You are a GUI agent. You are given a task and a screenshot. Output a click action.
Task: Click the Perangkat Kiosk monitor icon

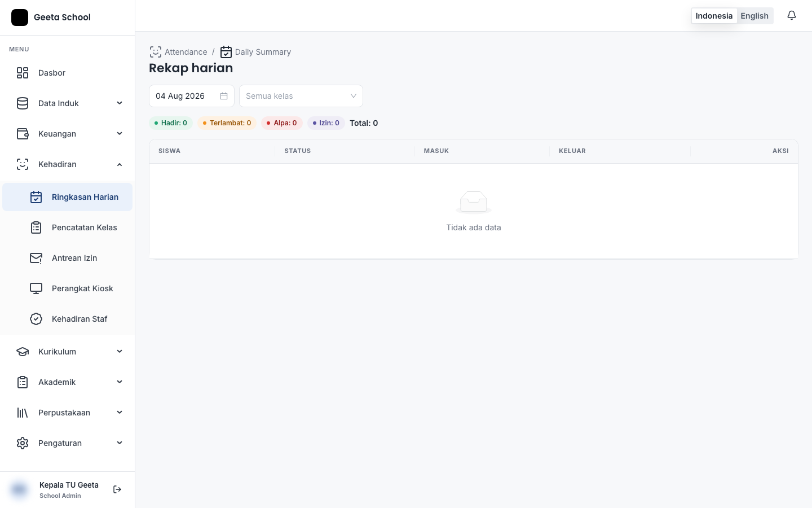click(36, 288)
